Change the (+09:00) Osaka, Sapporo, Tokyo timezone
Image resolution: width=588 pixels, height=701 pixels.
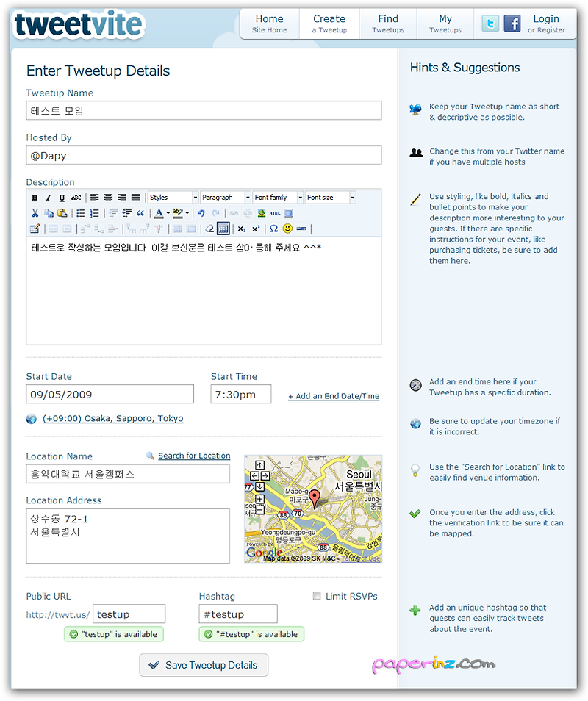click(x=112, y=418)
